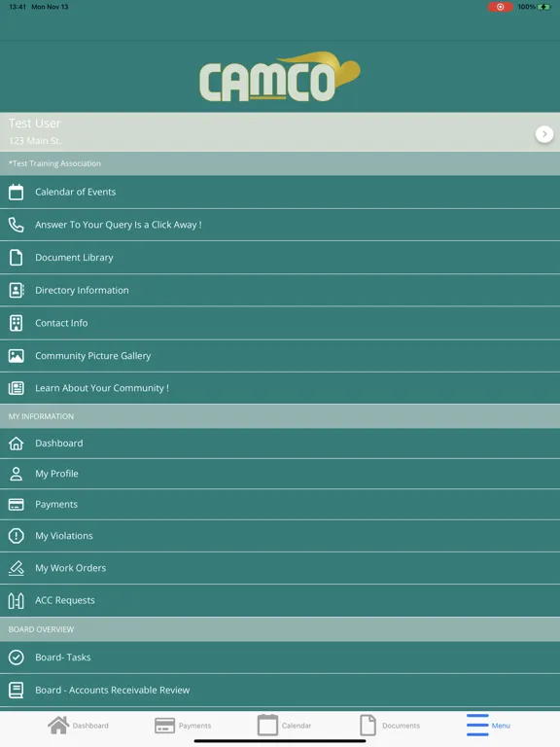This screenshot has height=747, width=560.
Task: Tap the building icon next to Contact Info
Action: click(16, 323)
